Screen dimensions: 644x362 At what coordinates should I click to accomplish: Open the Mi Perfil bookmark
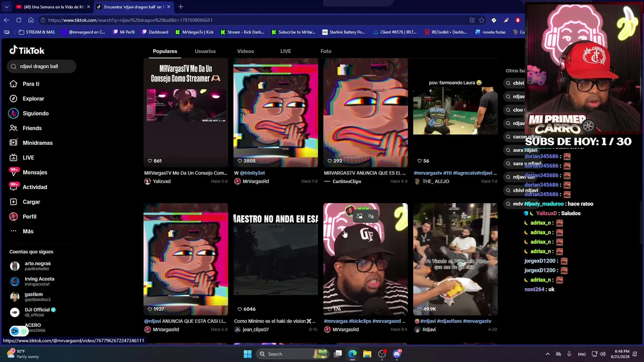pos(124,32)
